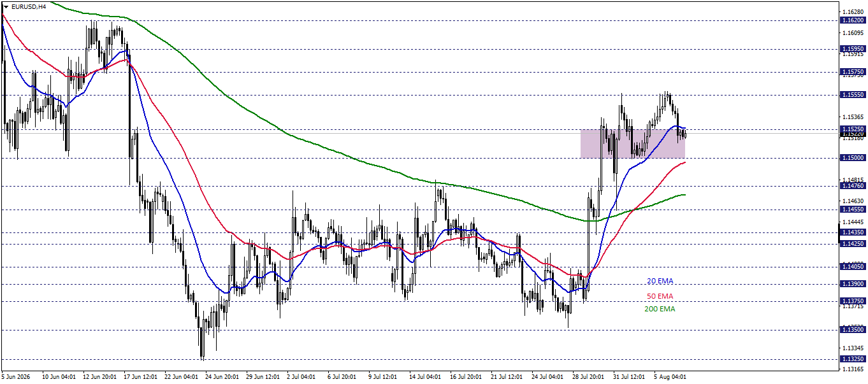The image size is (868, 384).
Task: Select the 1.15250 price level label
Action: click(853, 129)
